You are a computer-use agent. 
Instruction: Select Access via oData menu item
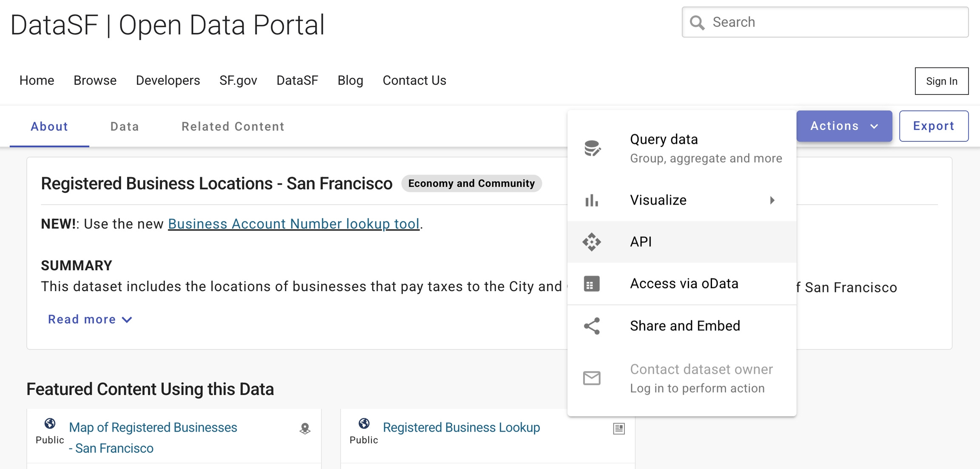pyautogui.click(x=684, y=284)
